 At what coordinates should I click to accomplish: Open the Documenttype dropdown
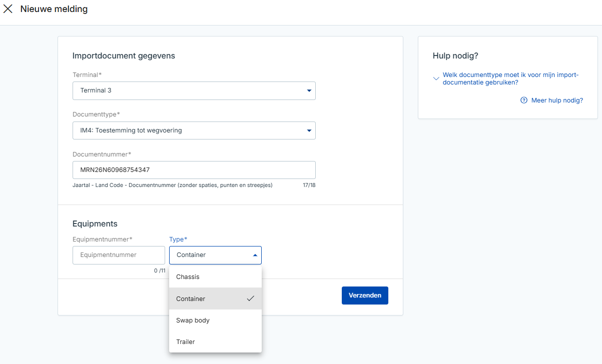tap(194, 130)
